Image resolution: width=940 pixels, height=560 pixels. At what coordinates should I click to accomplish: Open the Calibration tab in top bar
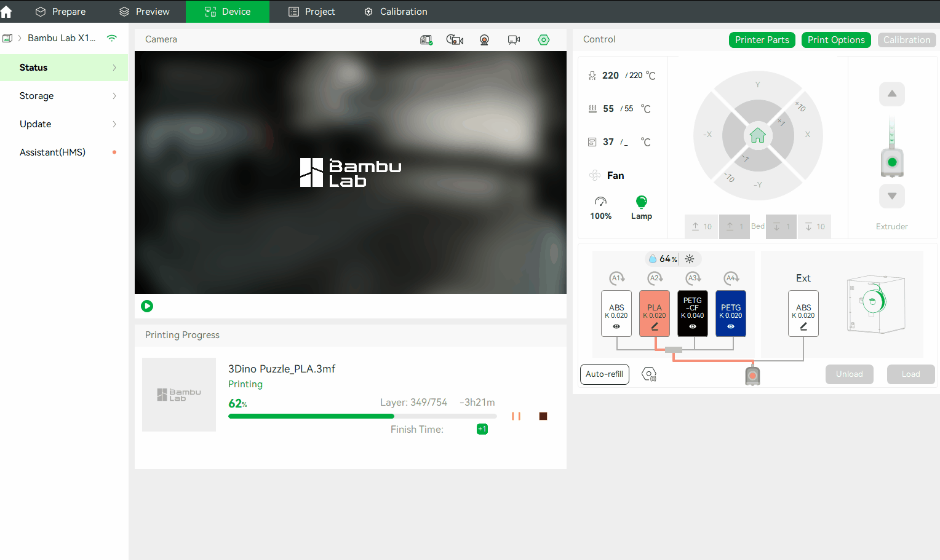[396, 12]
